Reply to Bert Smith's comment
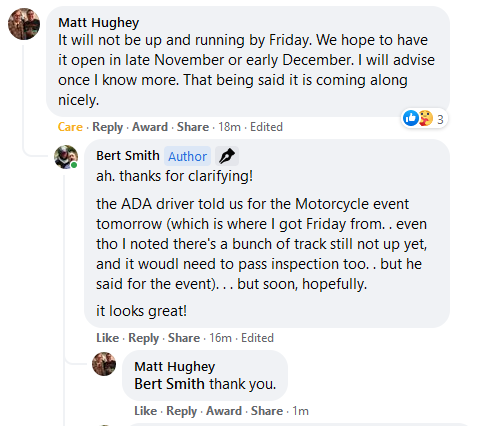481x426 pixels. point(144,338)
